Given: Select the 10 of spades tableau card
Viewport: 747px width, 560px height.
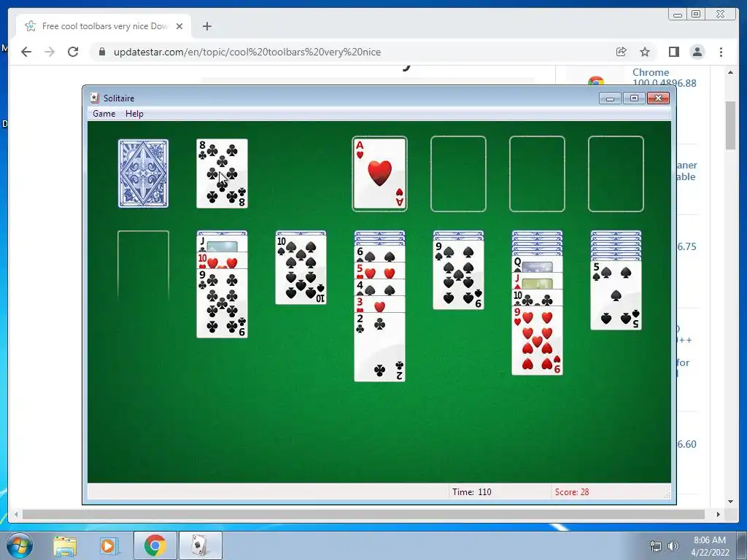Looking at the screenshot, I should pyautogui.click(x=301, y=270).
